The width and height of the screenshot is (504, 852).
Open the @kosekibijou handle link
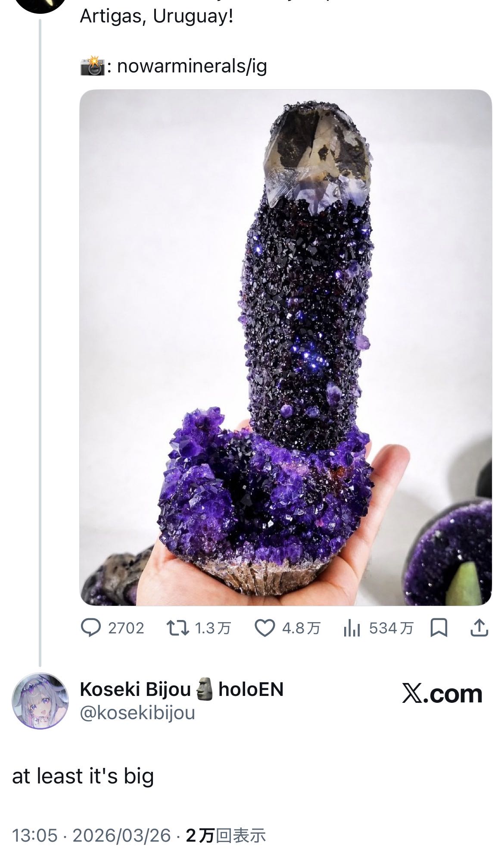pos(137,713)
